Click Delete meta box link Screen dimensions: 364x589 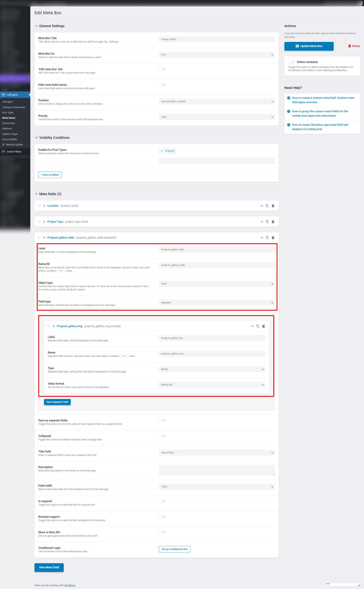pos(354,46)
